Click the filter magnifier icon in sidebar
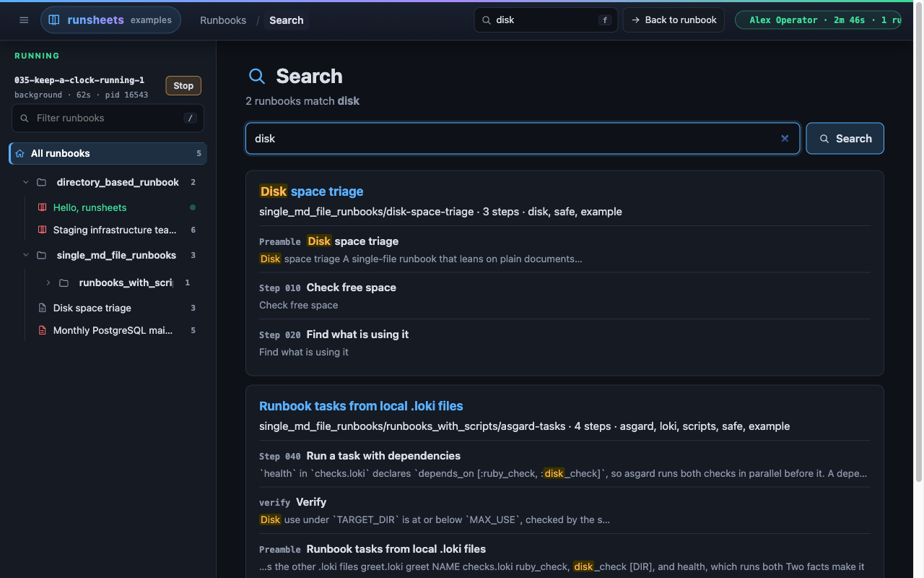The width and height of the screenshot is (924, 578). click(x=25, y=118)
